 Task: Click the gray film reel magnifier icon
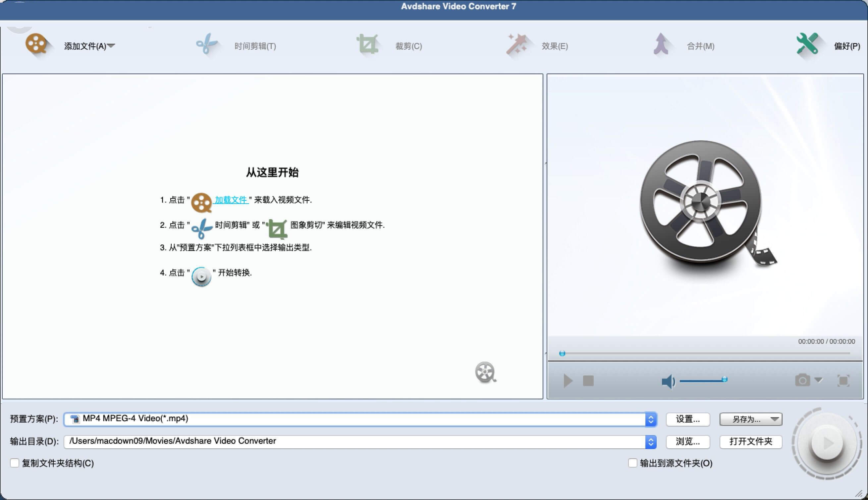485,372
